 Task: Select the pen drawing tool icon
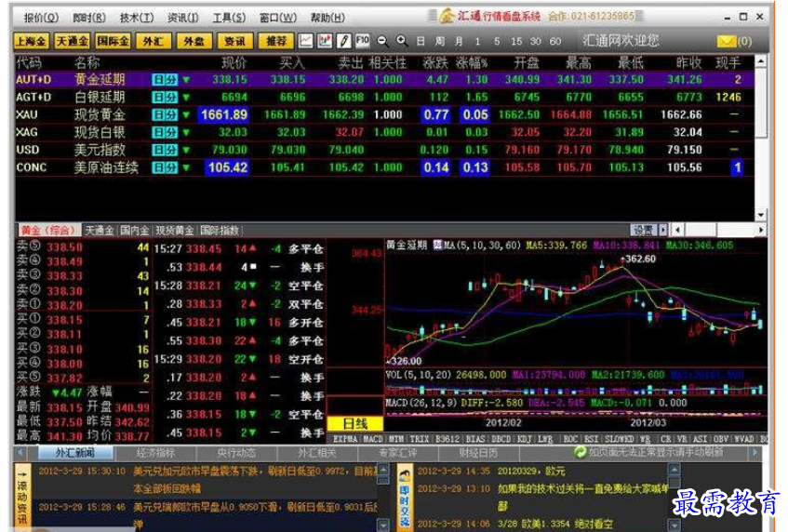point(343,41)
